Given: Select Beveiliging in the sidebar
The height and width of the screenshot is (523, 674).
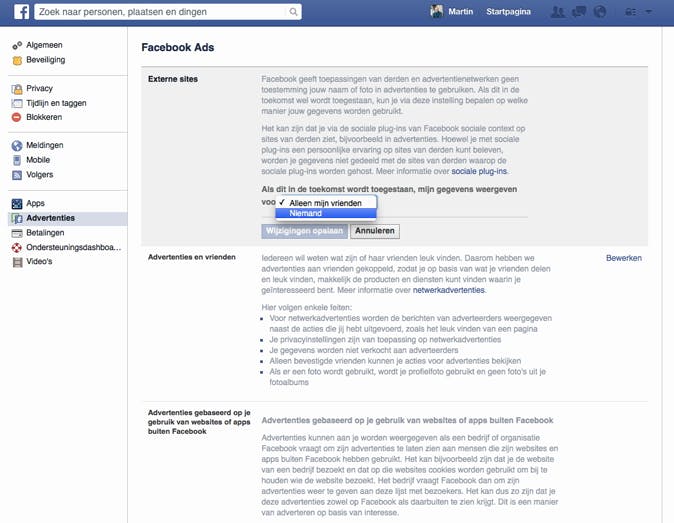Looking at the screenshot, I should [x=46, y=60].
